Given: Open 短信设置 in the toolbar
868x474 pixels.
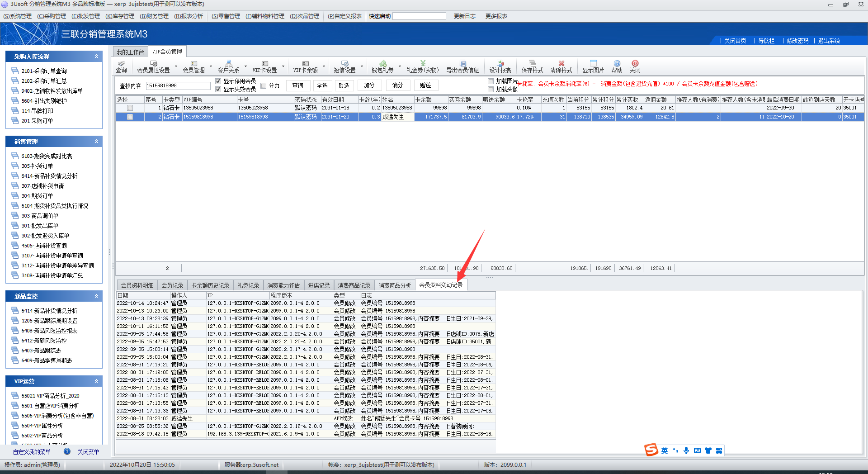Looking at the screenshot, I should pyautogui.click(x=344, y=66).
